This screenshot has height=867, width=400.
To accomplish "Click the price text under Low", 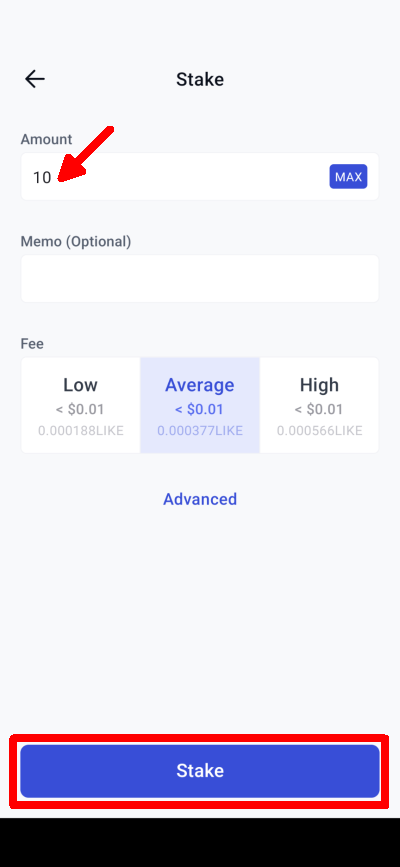I will [81, 410].
